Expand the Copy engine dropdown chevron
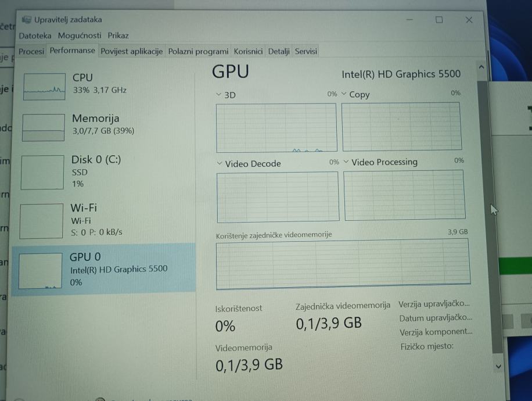This screenshot has width=532, height=401. coord(344,94)
